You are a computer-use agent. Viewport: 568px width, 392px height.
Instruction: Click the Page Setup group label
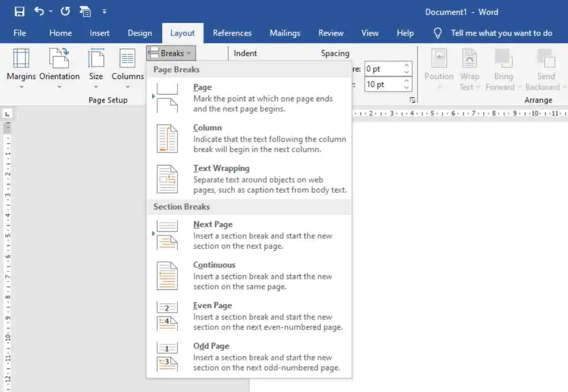pos(108,100)
